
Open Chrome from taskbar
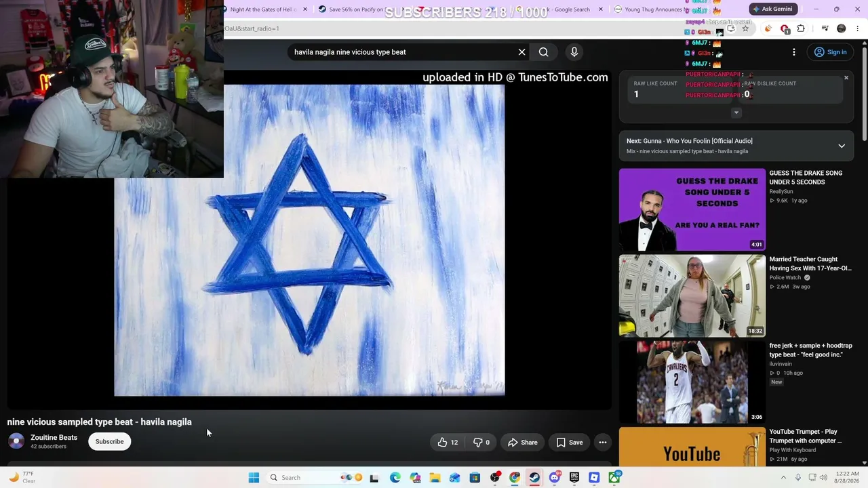[515, 478]
